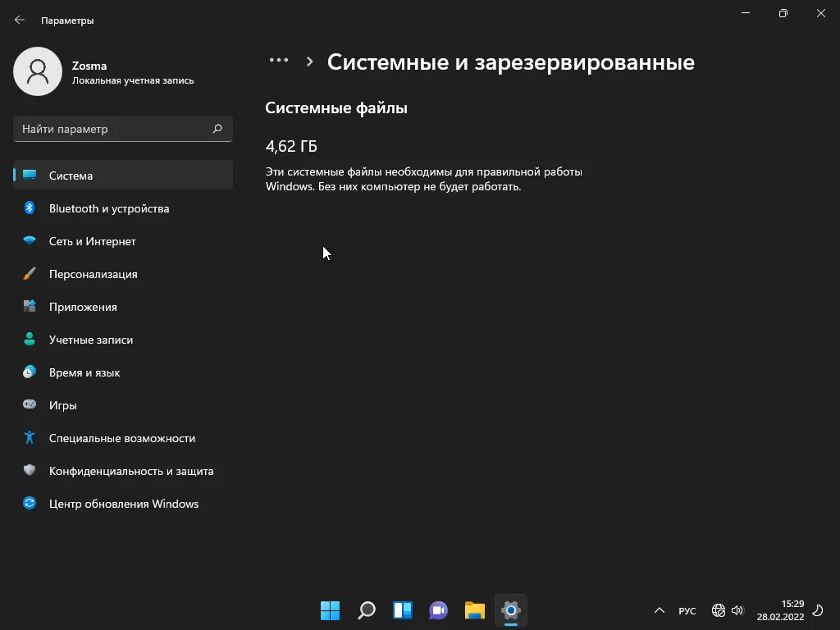Open Bluetooth и устройства via its icon
840x630 pixels.
tap(30, 208)
